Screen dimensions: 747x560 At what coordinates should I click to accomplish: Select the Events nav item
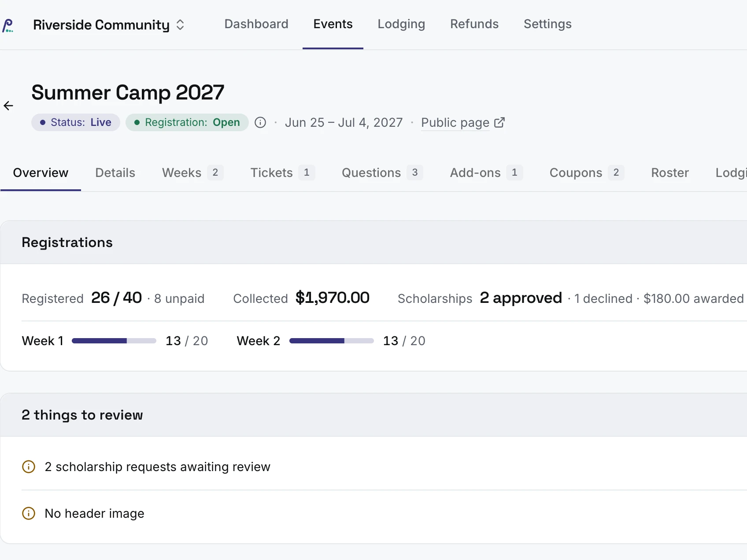333,24
